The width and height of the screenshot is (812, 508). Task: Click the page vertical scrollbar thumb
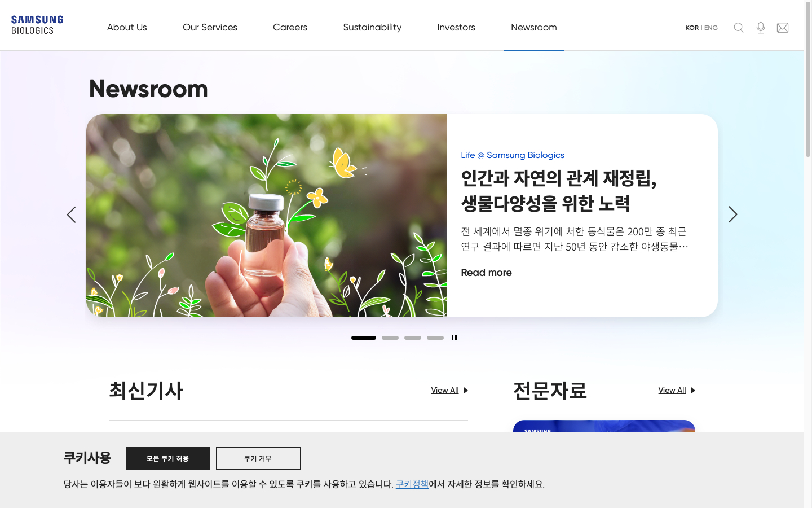pyautogui.click(x=808, y=79)
